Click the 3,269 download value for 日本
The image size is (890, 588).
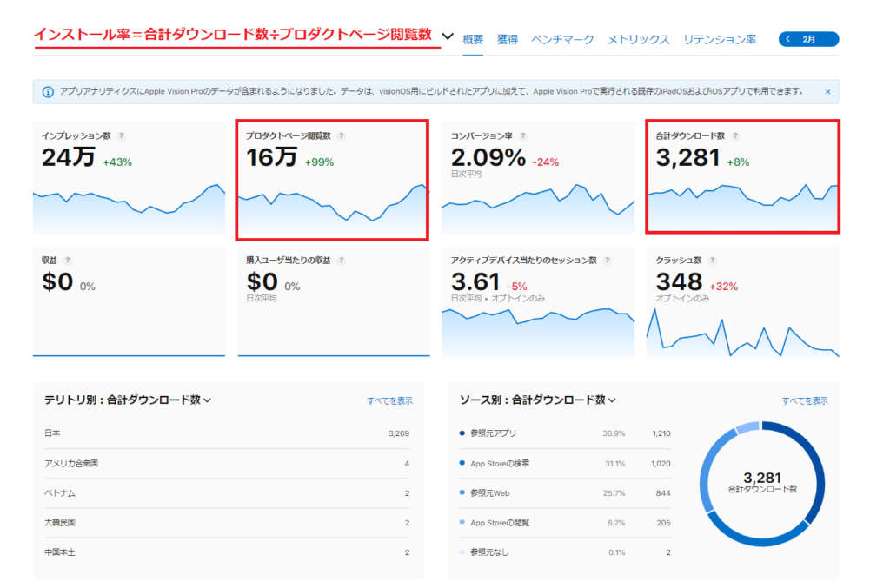tap(398, 433)
